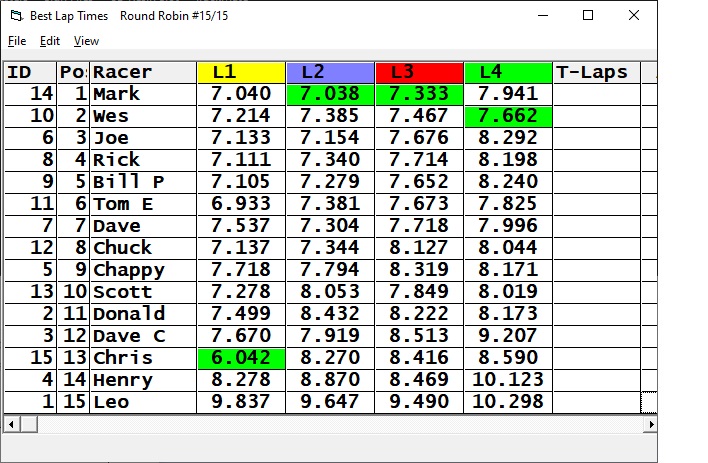Screen dimensions: 708x463
Task: Open the Edit menu
Action: point(50,41)
